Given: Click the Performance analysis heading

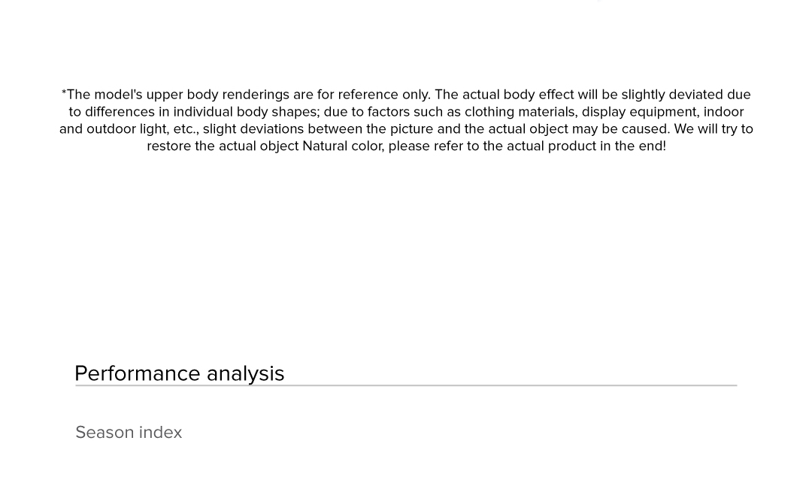Looking at the screenshot, I should pyautogui.click(x=179, y=373).
